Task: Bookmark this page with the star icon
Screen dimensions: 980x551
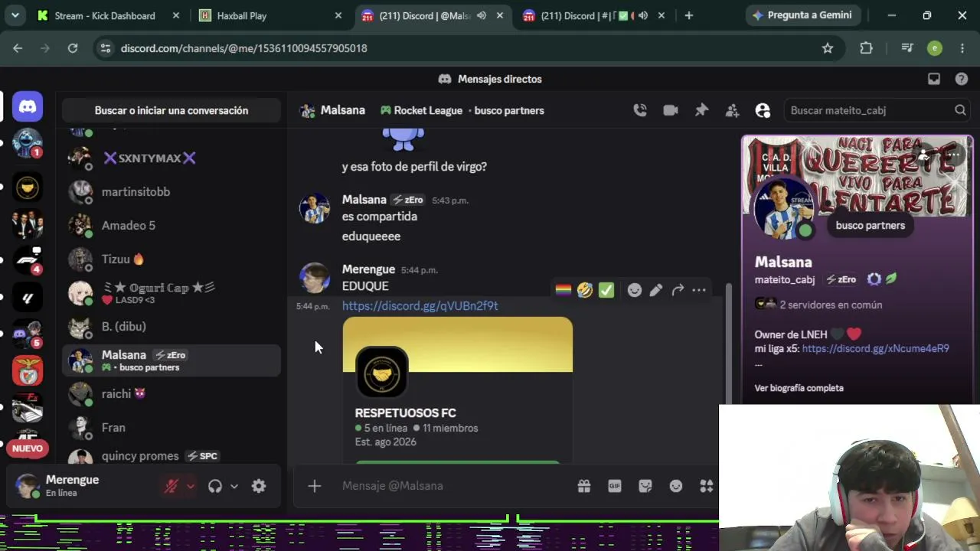Action: point(828,48)
